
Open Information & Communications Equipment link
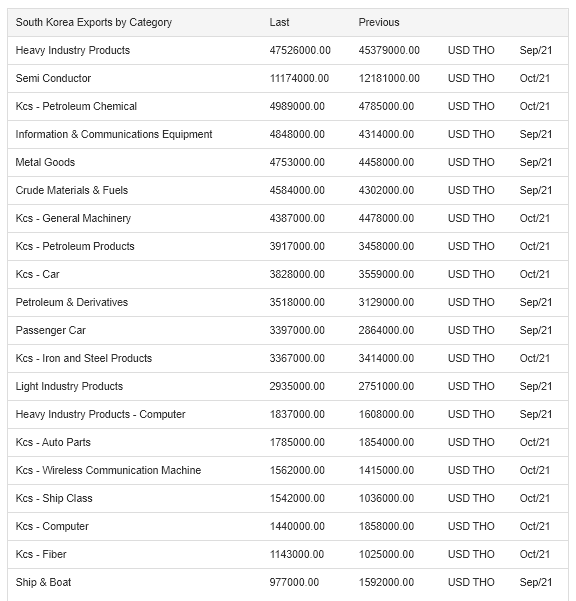click(x=114, y=135)
